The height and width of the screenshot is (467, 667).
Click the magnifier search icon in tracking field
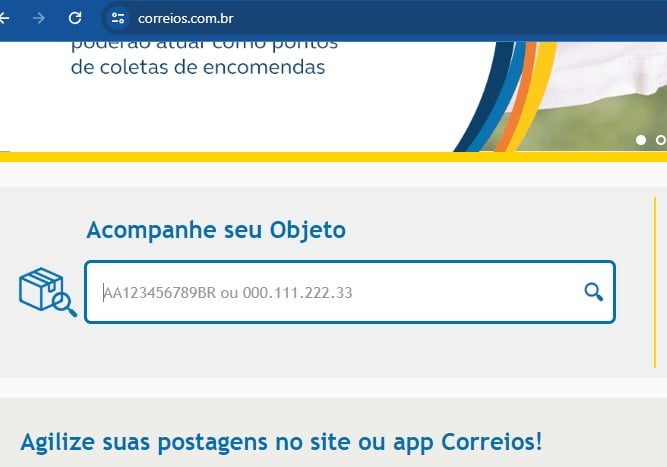(593, 292)
